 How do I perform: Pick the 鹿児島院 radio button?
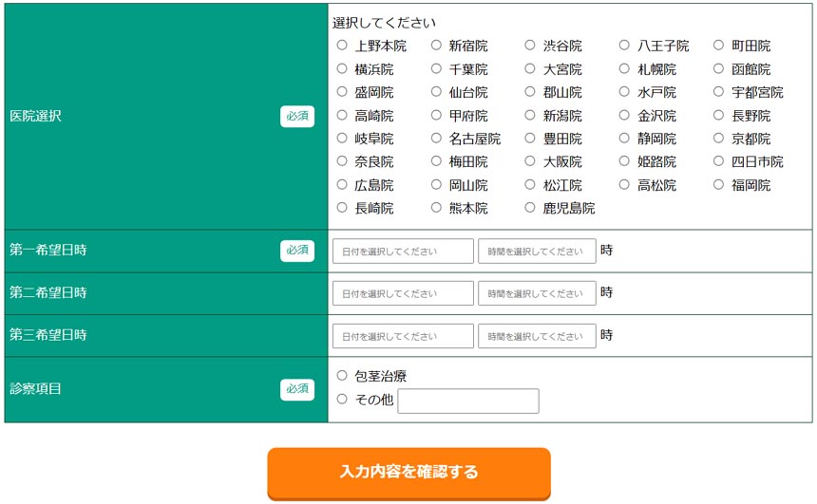point(530,208)
